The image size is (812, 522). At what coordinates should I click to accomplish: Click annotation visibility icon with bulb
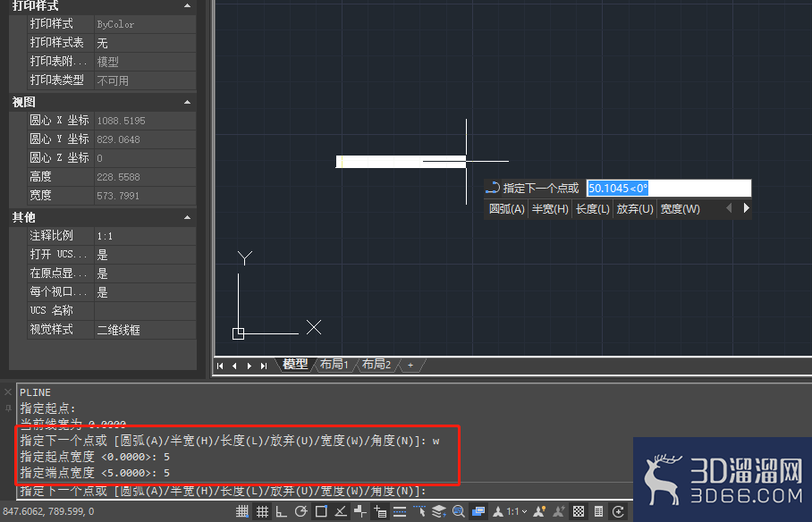coord(539,511)
